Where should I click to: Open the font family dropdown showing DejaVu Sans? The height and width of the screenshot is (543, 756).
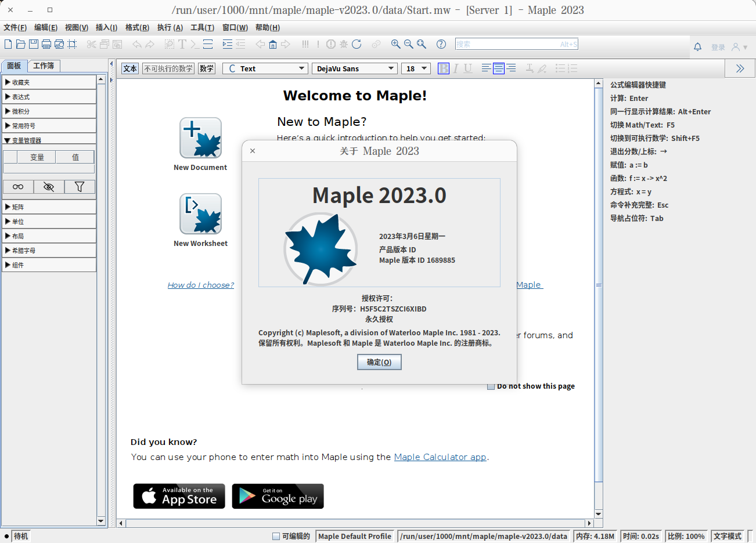[x=354, y=68]
